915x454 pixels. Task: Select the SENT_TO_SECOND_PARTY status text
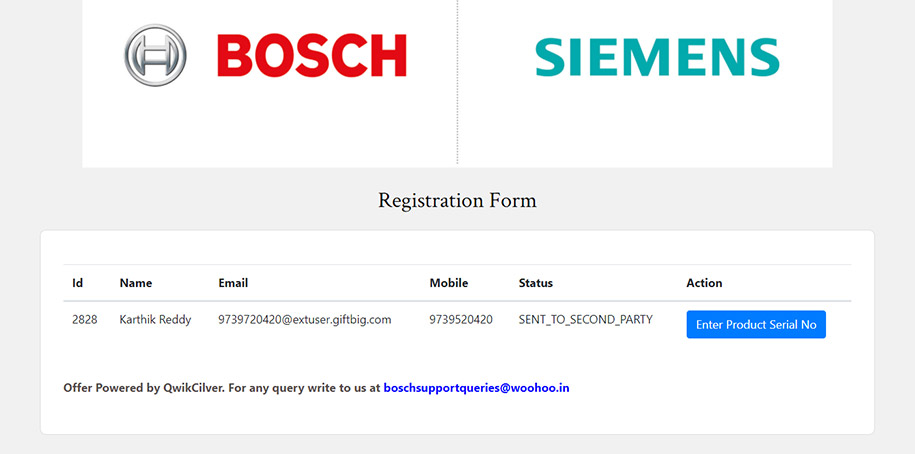[585, 320]
